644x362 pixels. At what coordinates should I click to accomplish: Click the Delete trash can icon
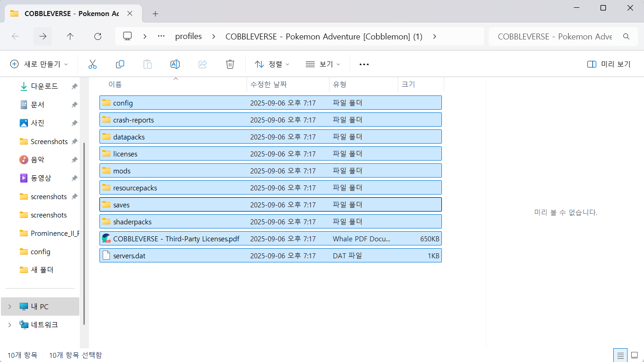pos(230,64)
